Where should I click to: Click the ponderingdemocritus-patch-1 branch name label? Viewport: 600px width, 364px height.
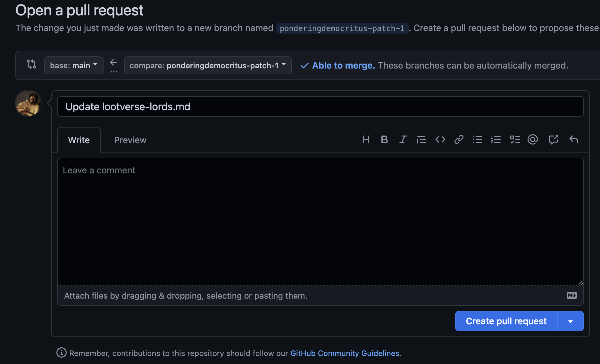click(342, 28)
